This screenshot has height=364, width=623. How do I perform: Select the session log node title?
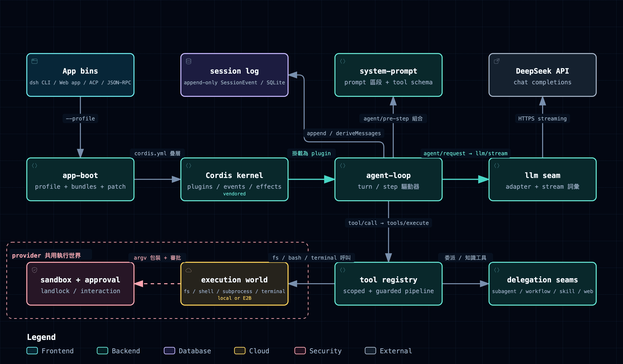tap(234, 71)
